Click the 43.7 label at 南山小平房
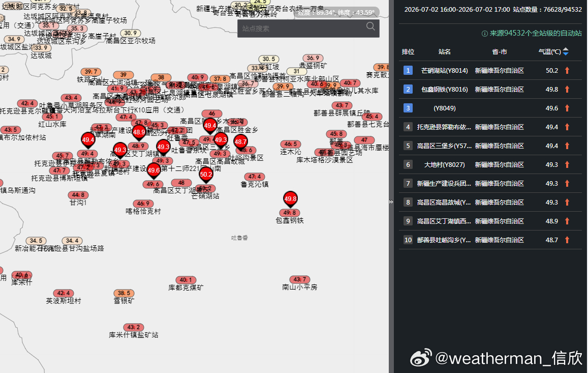This screenshot has height=373, width=588. click(300, 279)
